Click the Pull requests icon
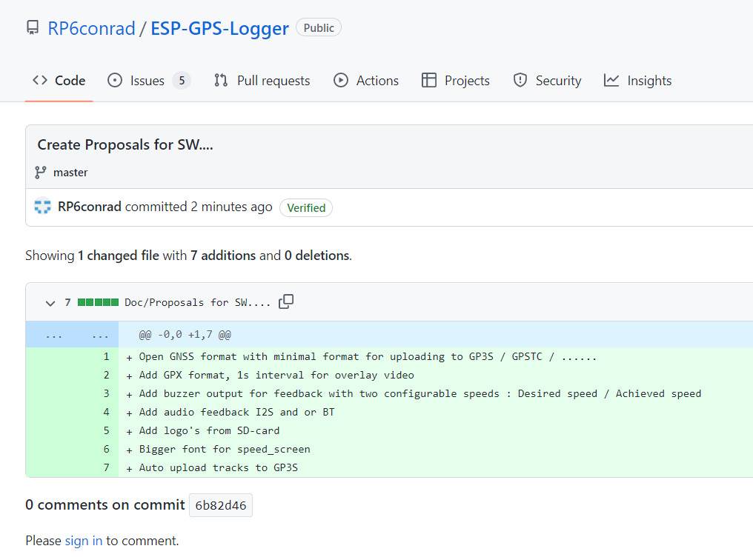753x560 pixels. (221, 81)
